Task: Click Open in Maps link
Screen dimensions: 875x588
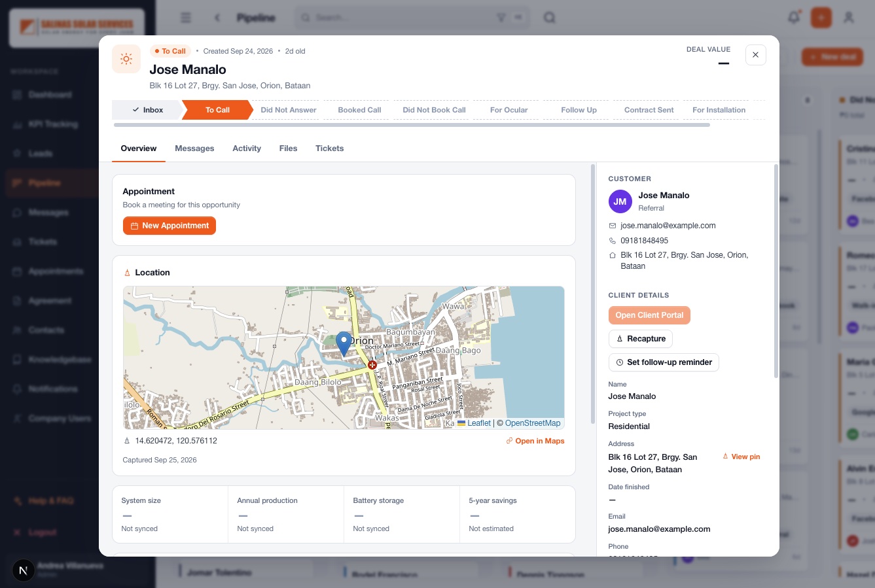Action: pos(535,441)
